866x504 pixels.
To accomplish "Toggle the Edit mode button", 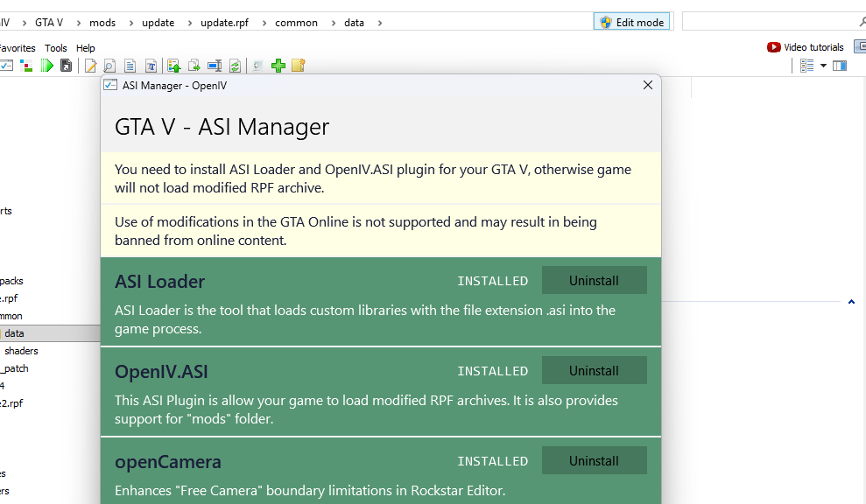I will coord(632,22).
